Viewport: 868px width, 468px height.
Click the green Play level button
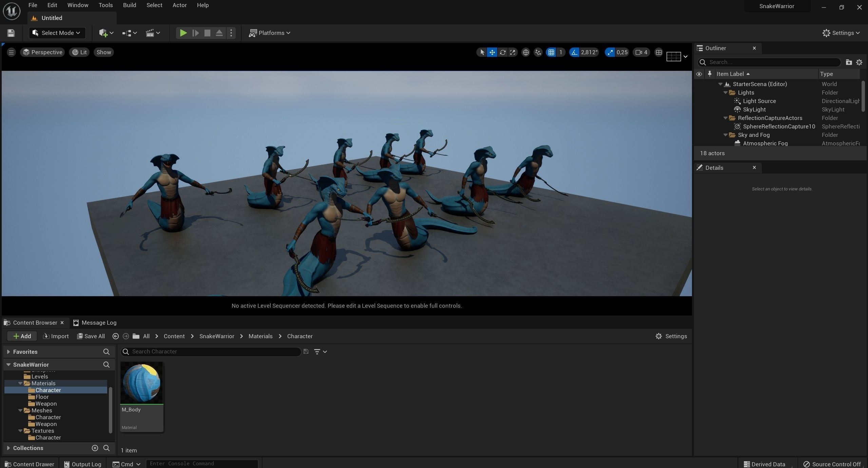[183, 33]
